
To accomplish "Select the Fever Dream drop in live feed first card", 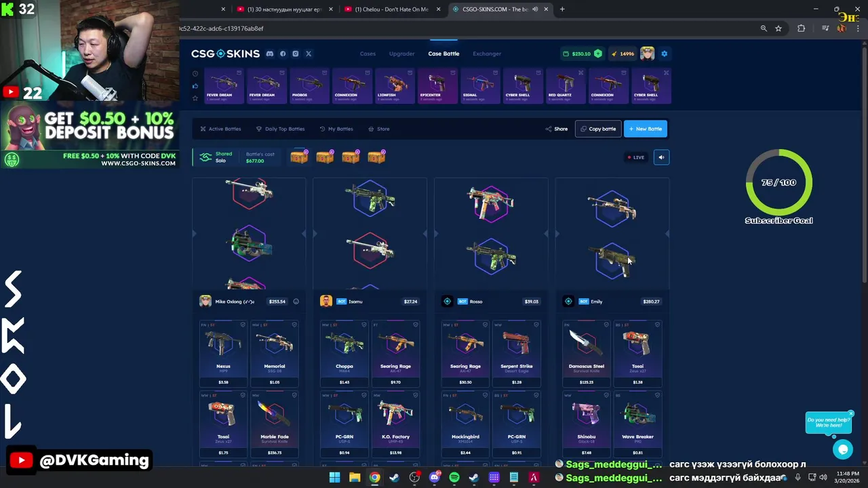I will point(224,86).
